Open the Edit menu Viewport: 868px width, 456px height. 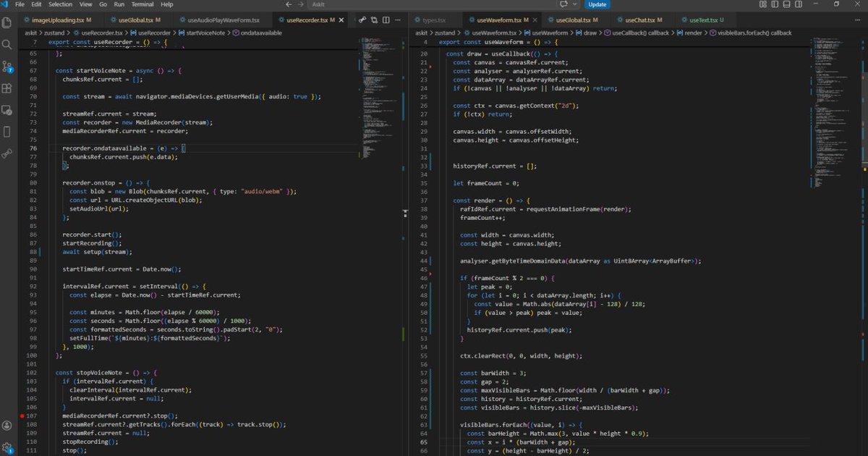(35, 4)
